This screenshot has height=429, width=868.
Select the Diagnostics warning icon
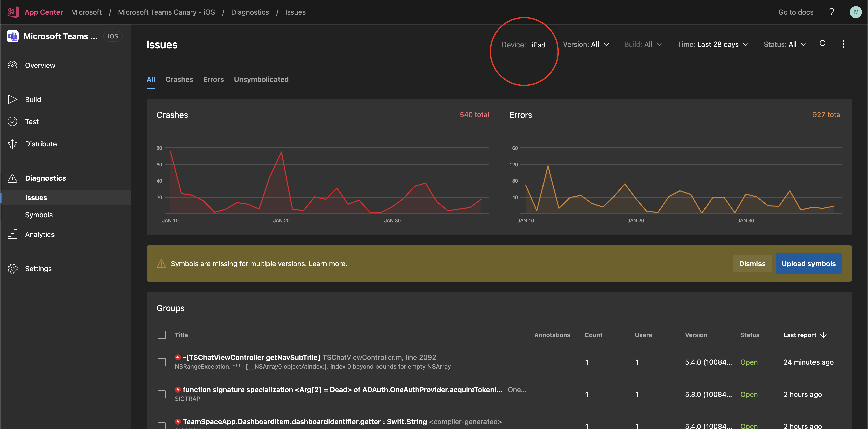pyautogui.click(x=13, y=178)
